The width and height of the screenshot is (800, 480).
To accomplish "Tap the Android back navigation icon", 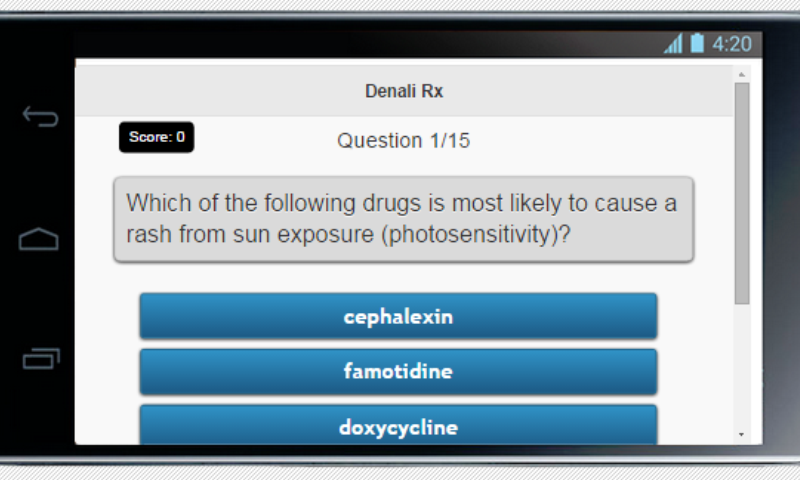I will (x=40, y=116).
